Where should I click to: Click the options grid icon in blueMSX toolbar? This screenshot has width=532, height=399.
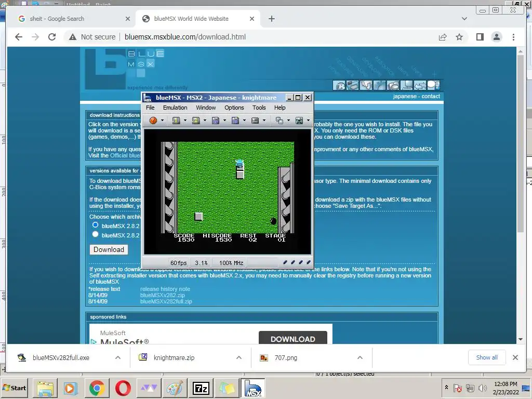299,121
